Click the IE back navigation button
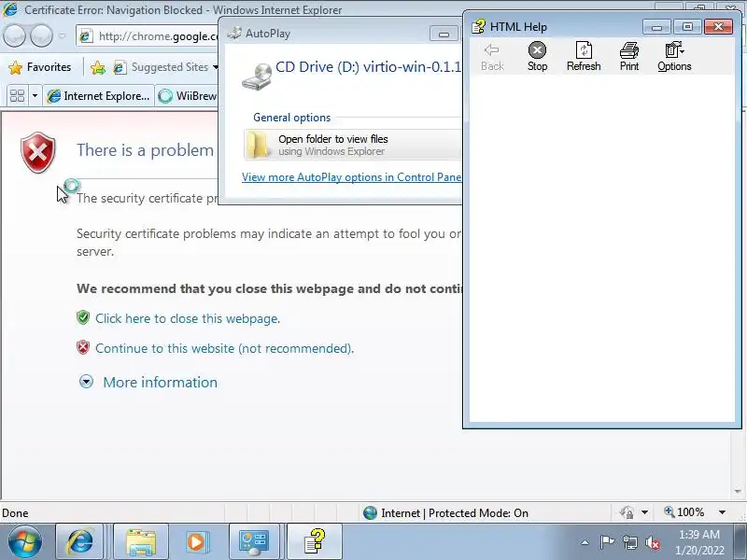The width and height of the screenshot is (747, 560). (x=14, y=35)
